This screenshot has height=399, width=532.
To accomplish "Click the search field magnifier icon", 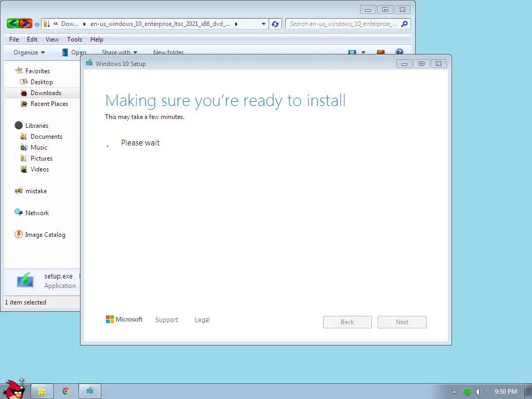I will 404,24.
